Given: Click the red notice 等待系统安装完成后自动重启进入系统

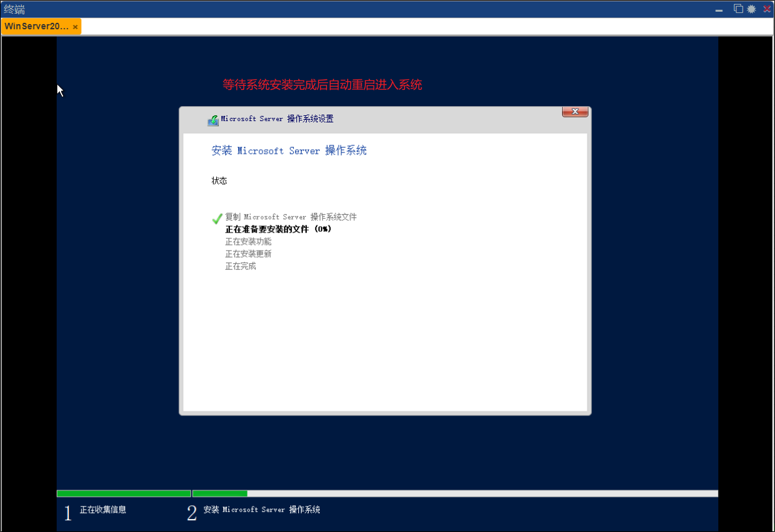Looking at the screenshot, I should pyautogui.click(x=322, y=85).
